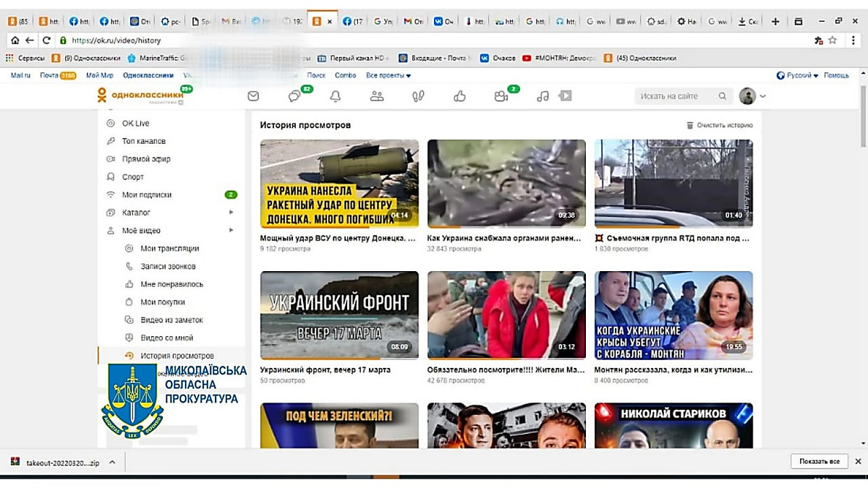Open the music note icon
Image resolution: width=868 pixels, height=488 pixels.
(x=542, y=96)
